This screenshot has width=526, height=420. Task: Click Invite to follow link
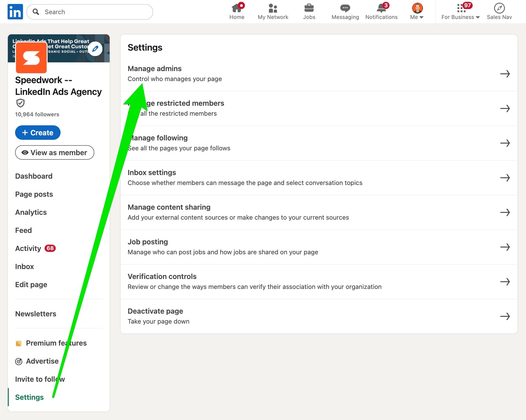point(40,379)
